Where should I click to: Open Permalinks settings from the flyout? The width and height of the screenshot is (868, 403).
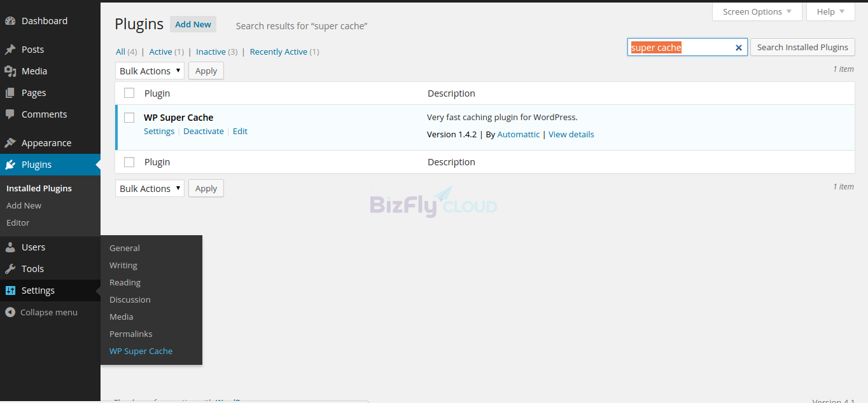[x=131, y=334]
